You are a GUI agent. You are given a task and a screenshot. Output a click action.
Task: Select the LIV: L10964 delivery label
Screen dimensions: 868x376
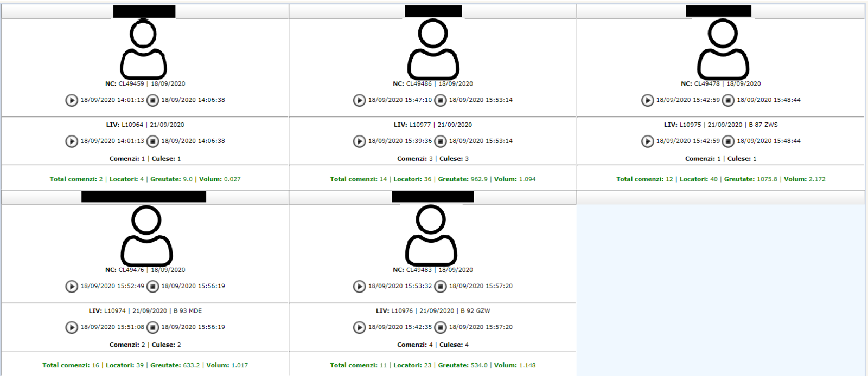[145, 125]
